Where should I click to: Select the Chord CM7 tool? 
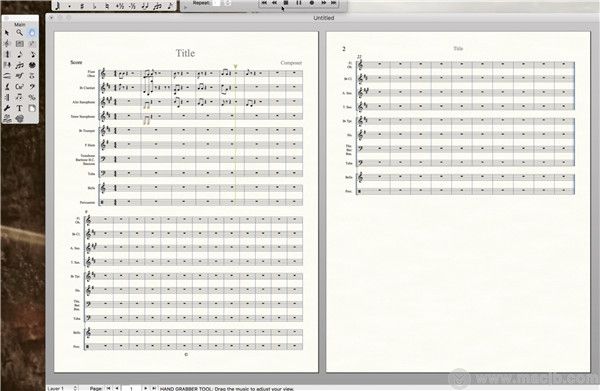click(x=20, y=86)
